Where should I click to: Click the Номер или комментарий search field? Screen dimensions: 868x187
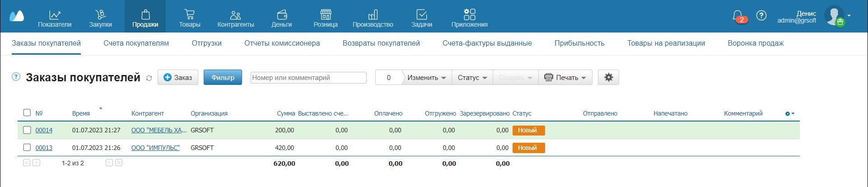pyautogui.click(x=308, y=78)
